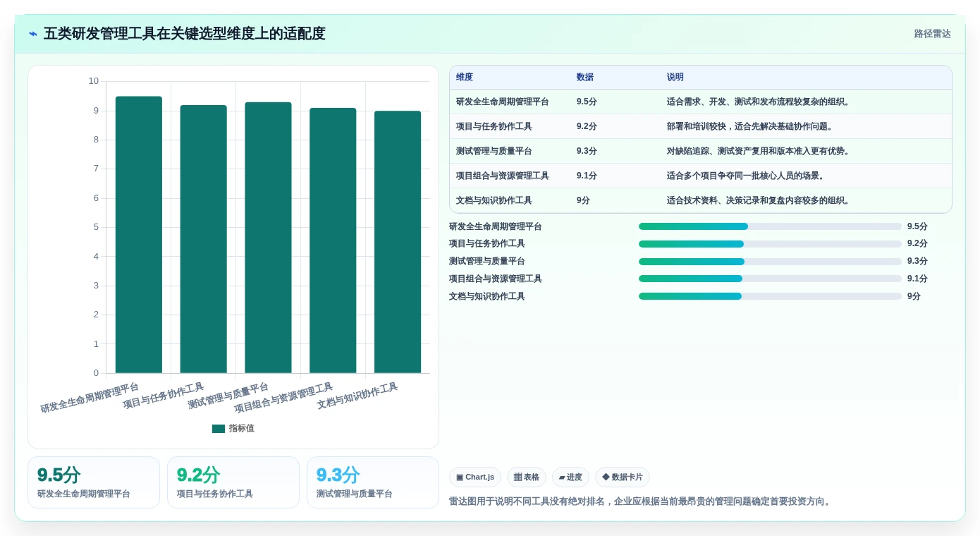Select the 路径雷达 label in the header
The height and width of the screenshot is (536, 980).
(x=932, y=34)
